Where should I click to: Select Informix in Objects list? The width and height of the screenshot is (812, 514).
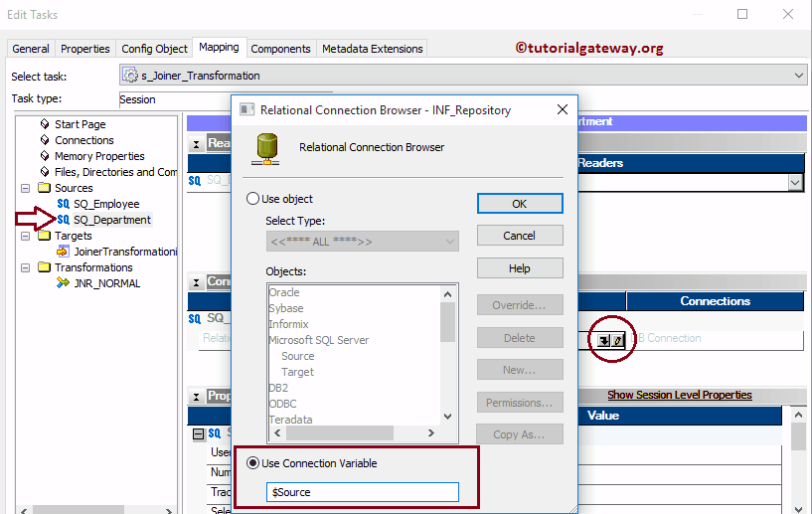pyautogui.click(x=288, y=324)
